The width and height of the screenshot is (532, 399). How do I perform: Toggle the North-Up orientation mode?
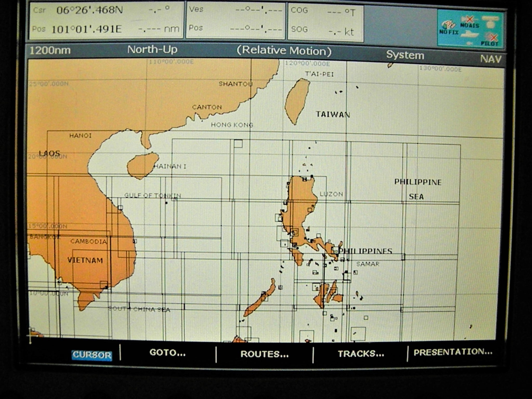click(152, 49)
